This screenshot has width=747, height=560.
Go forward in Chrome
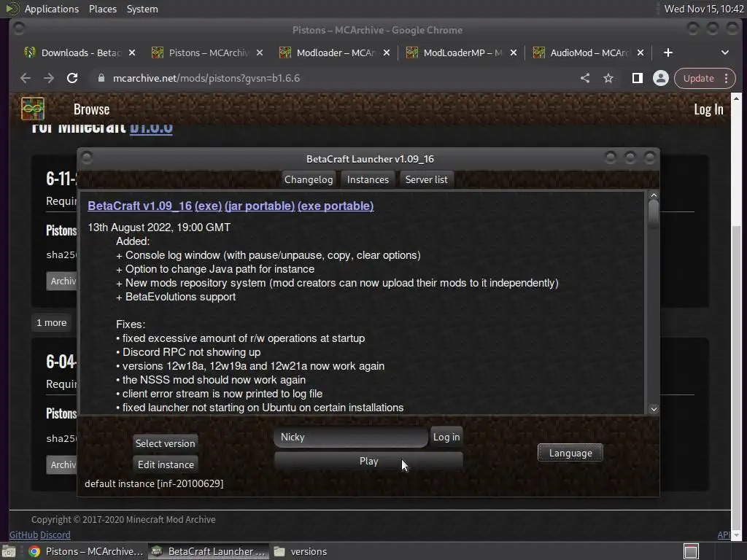tap(49, 78)
